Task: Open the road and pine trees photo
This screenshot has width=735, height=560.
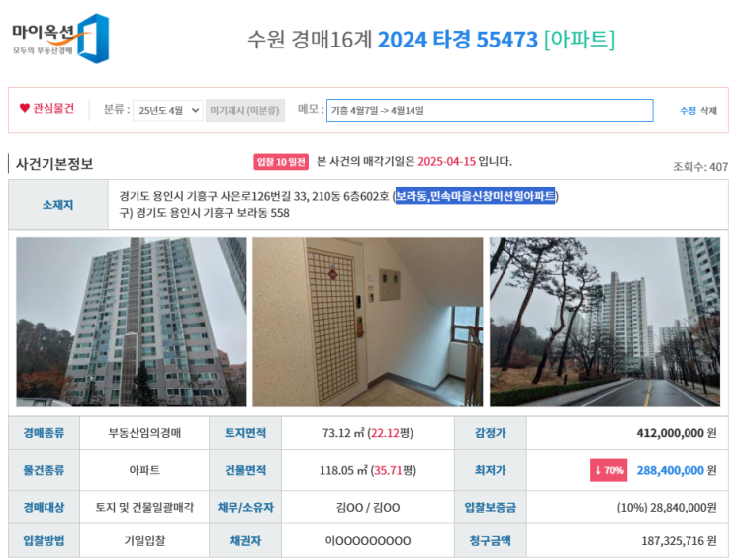Action: click(604, 322)
